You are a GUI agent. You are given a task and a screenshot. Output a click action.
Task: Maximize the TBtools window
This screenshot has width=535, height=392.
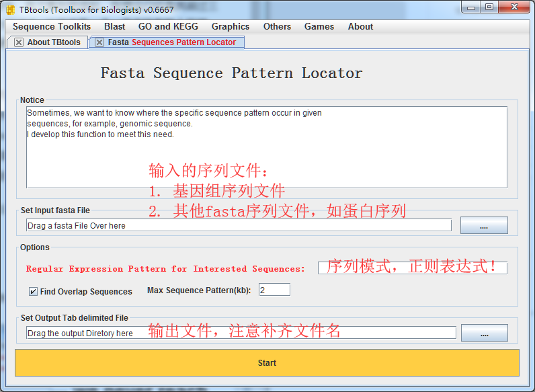click(x=489, y=7)
